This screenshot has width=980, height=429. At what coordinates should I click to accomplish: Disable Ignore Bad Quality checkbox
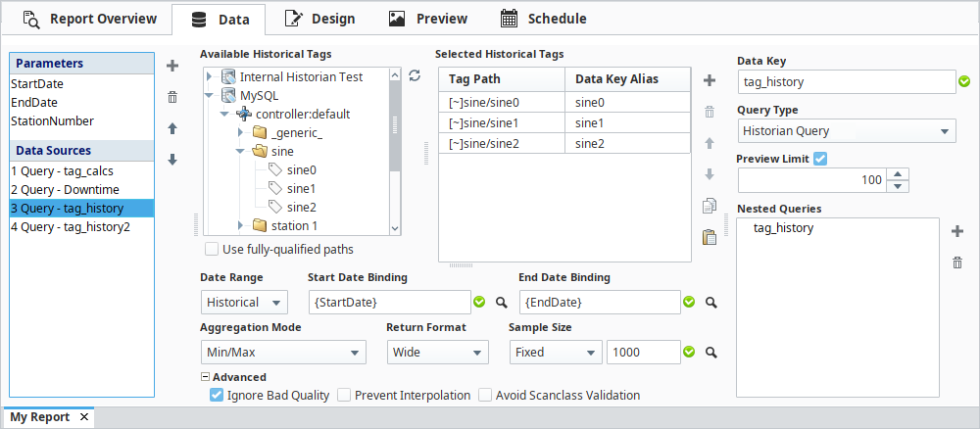click(217, 395)
